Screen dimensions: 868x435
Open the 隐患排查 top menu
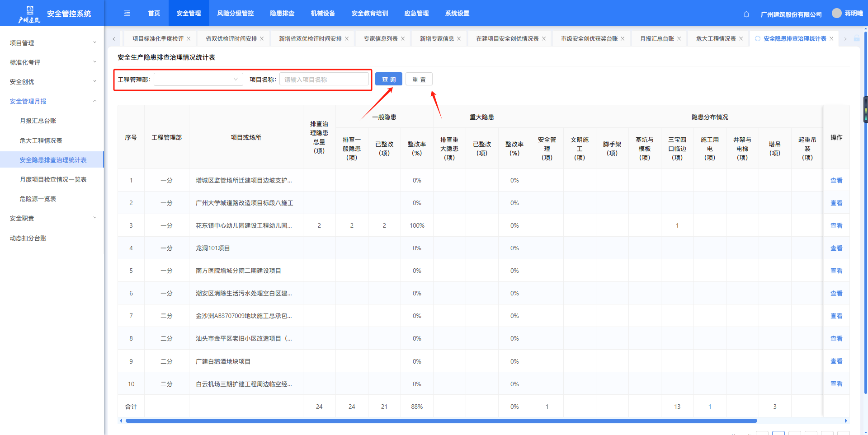tap(282, 14)
